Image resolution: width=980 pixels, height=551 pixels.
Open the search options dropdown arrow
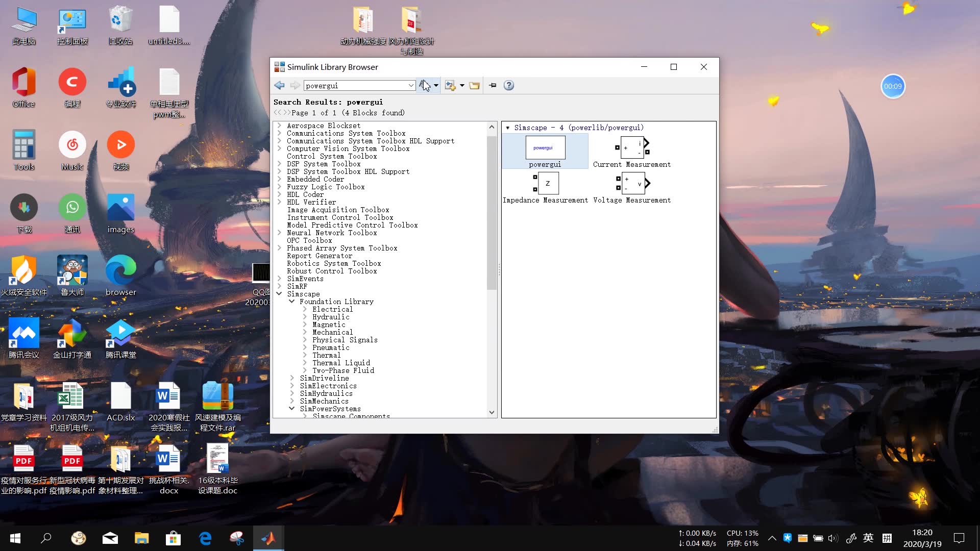click(x=436, y=86)
